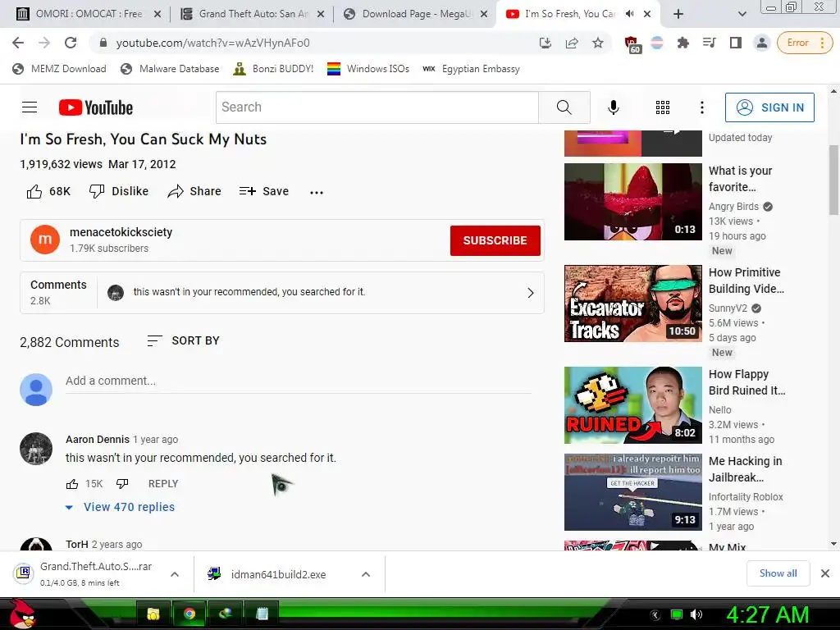Click REPLY on Aaron Dennis's comment

tap(163, 484)
